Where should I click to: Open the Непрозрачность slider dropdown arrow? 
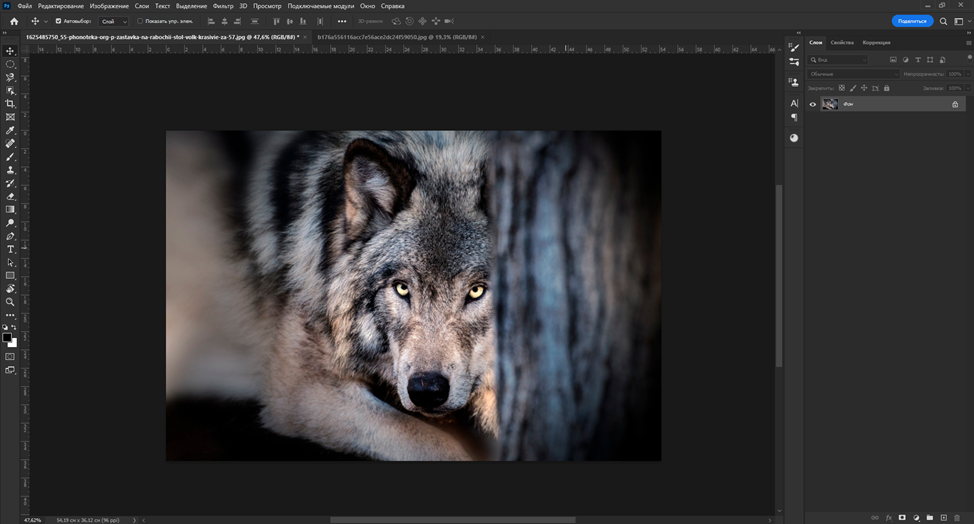968,74
